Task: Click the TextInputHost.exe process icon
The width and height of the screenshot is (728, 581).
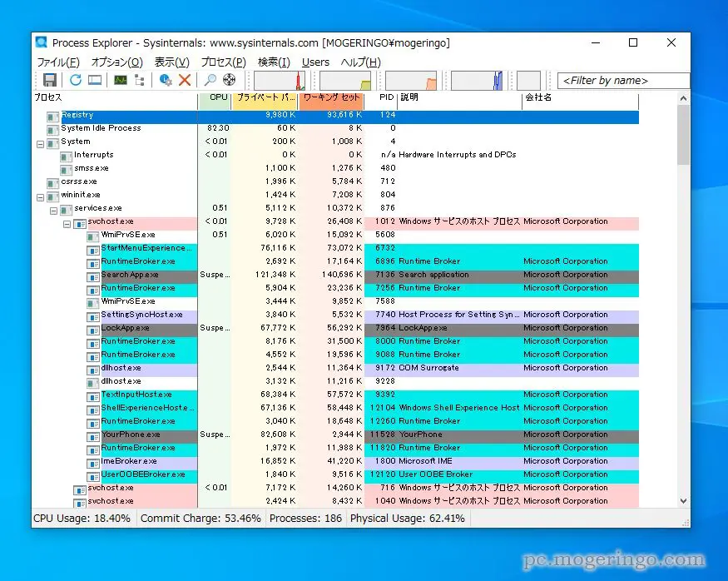Action: click(93, 396)
